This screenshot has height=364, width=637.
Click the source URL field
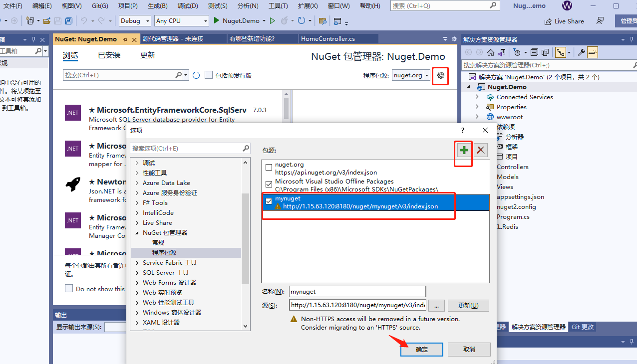(x=357, y=305)
